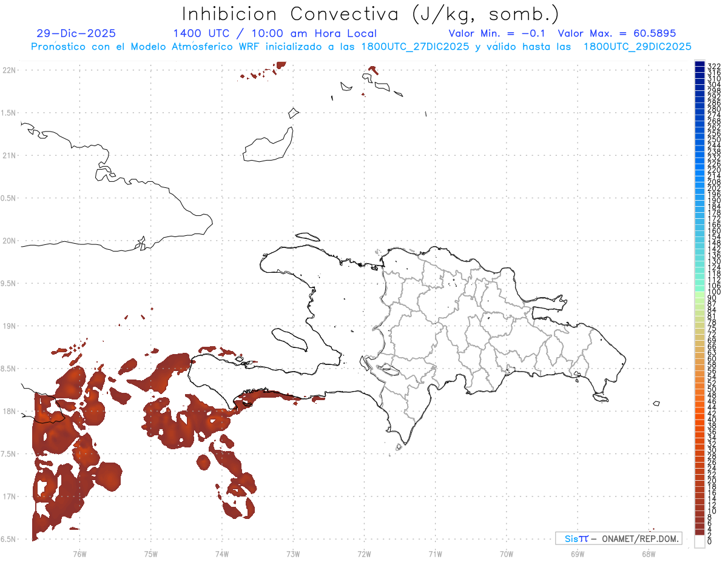
Task: Pick the dark navy swatch at the colorbar top
Action: tap(699, 65)
